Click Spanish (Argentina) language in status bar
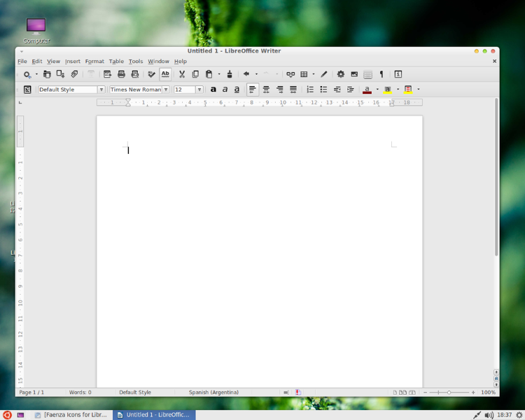The width and height of the screenshot is (525, 420). pyautogui.click(x=213, y=393)
